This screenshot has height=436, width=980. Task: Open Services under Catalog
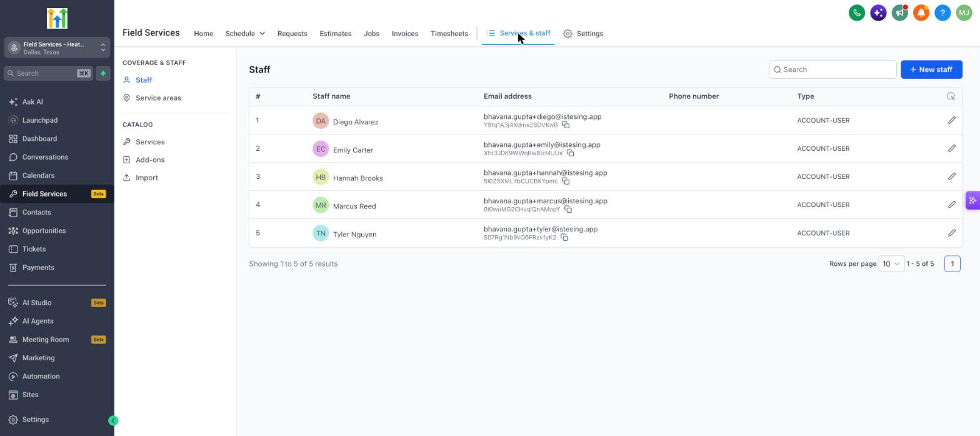150,142
